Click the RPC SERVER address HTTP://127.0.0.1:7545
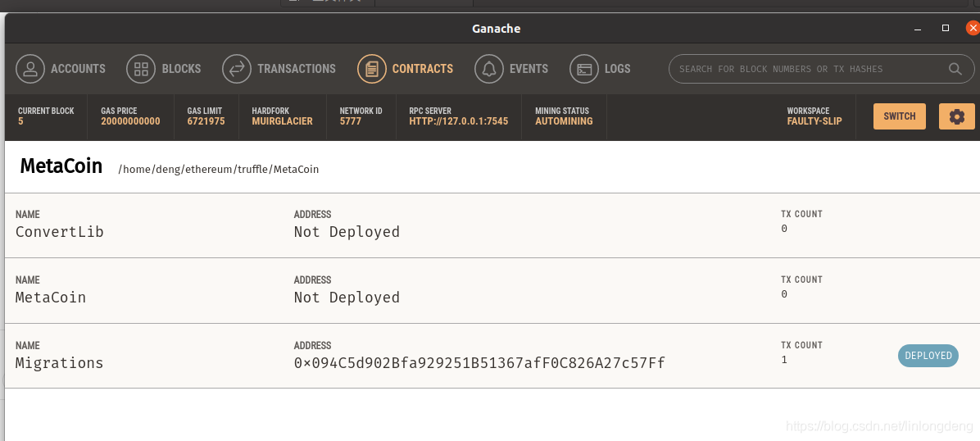Image resolution: width=980 pixels, height=441 pixels. click(459, 121)
